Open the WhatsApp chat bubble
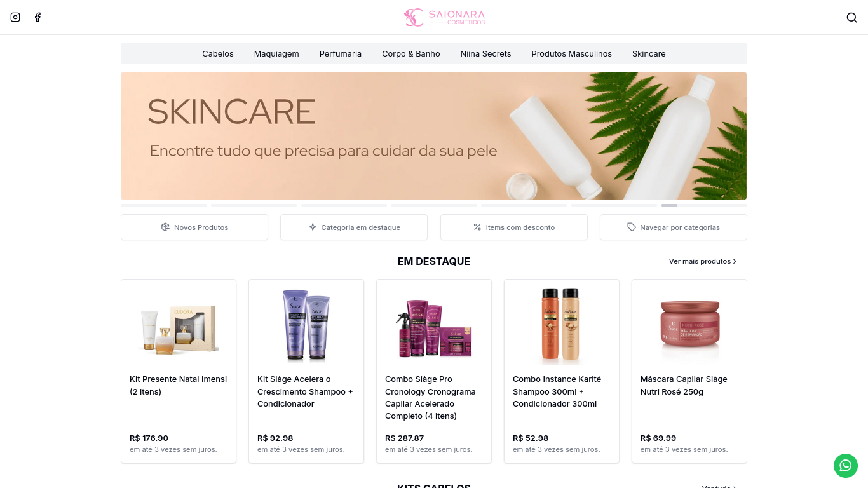The height and width of the screenshot is (488, 868). (x=846, y=465)
